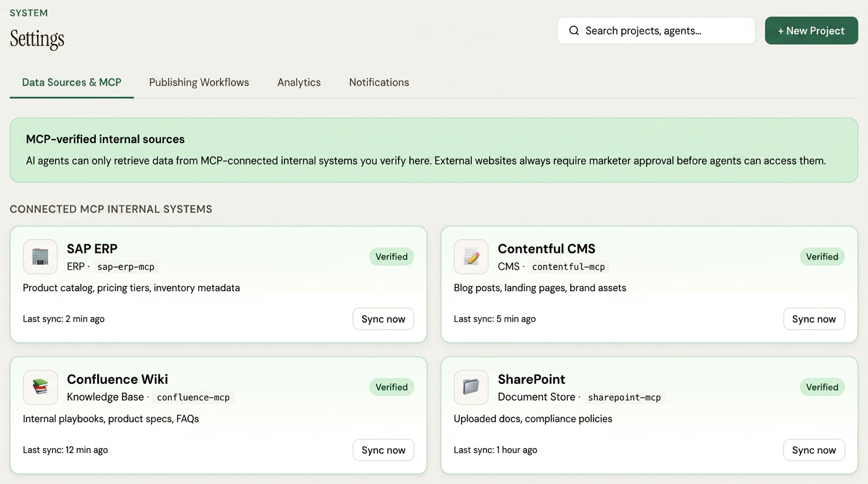
Task: Click the SAP ERP building icon
Action: point(40,256)
